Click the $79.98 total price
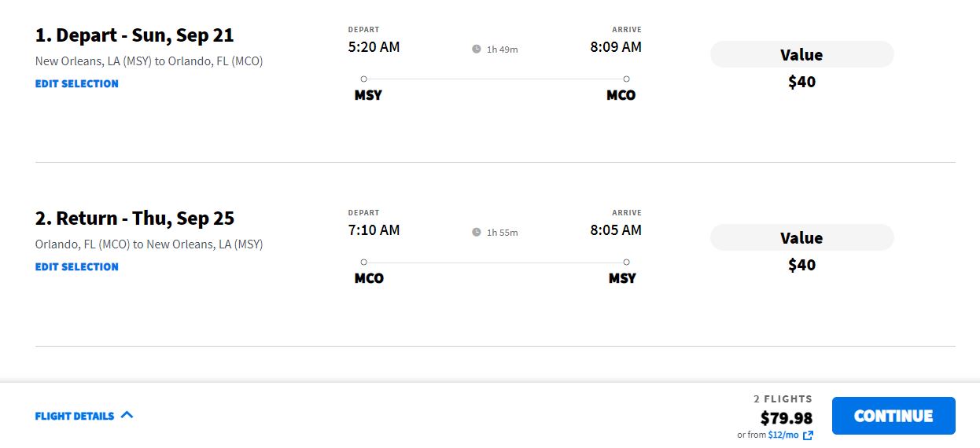The width and height of the screenshot is (980, 448). (787, 418)
